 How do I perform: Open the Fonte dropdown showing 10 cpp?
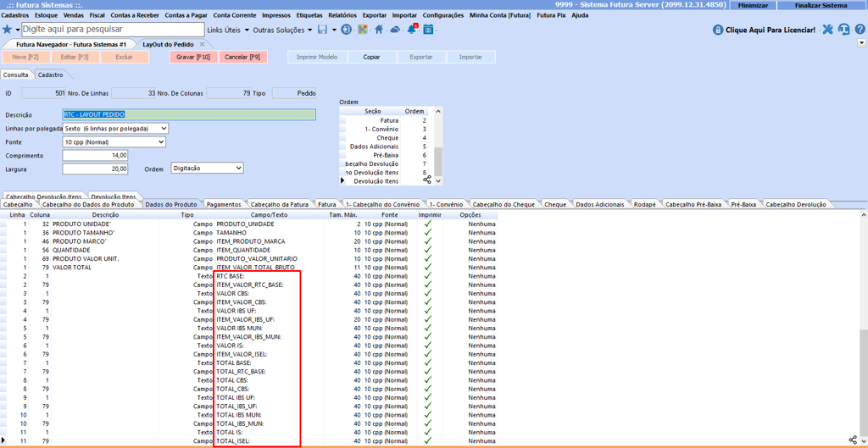[x=160, y=142]
